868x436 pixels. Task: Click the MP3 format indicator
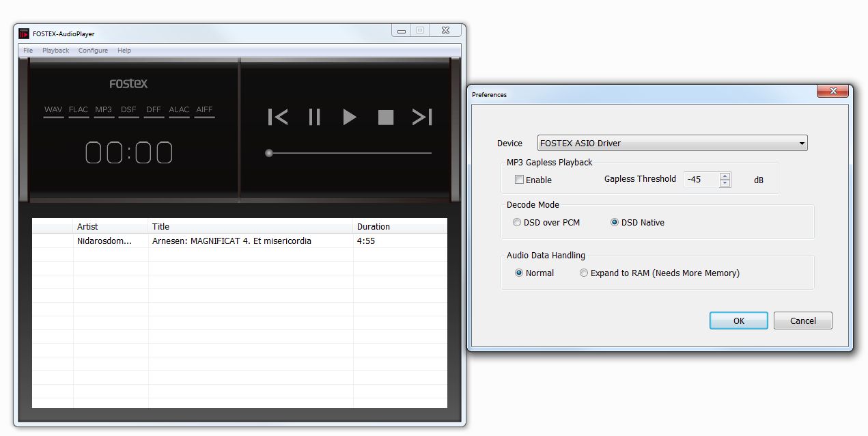pos(104,110)
